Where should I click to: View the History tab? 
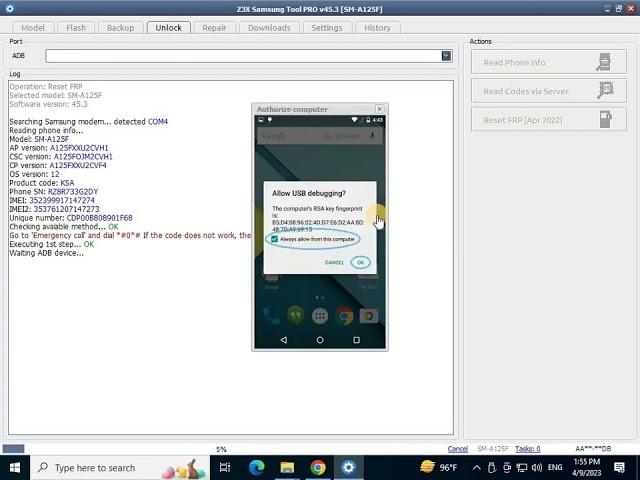coord(378,28)
